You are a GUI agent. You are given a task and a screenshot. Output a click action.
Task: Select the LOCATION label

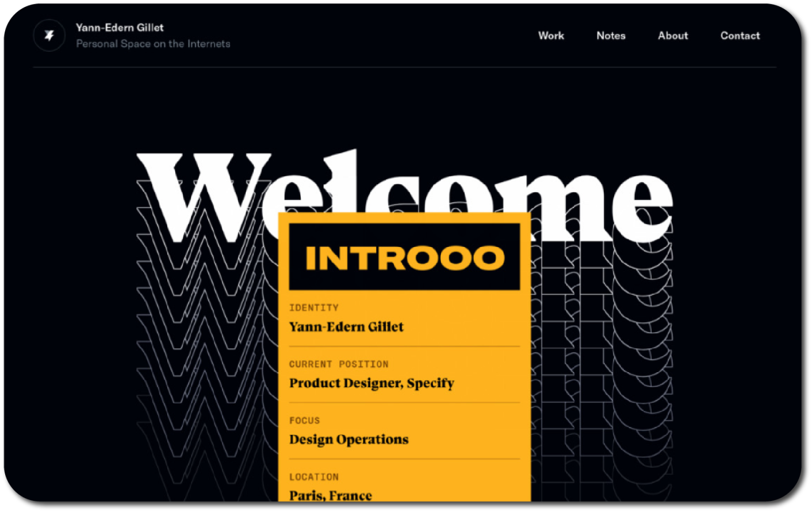coord(313,477)
